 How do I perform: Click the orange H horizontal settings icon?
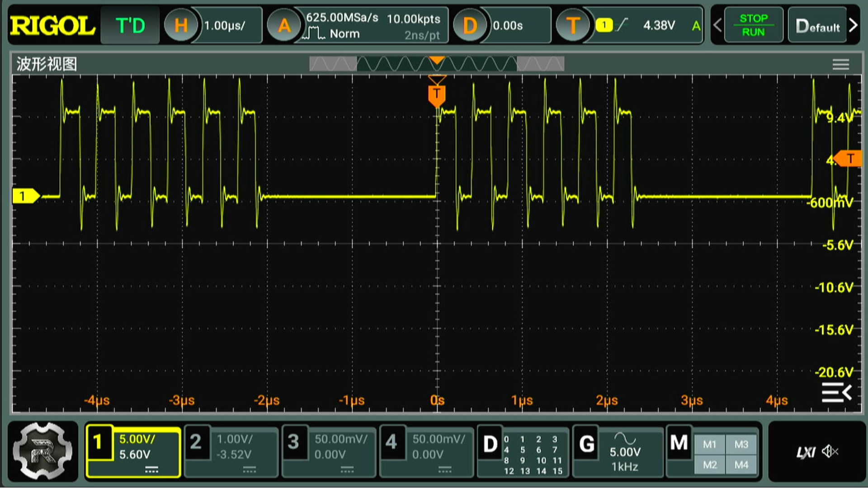181,25
